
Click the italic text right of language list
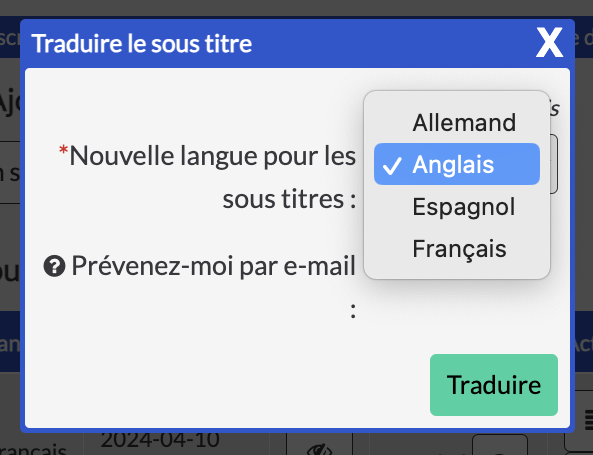pos(555,109)
